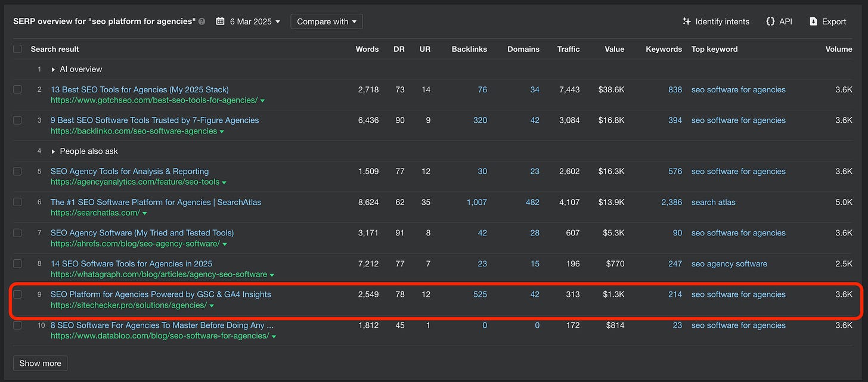Check the box for the databloo.com row
Screen dimensions: 868x382
pos(17,325)
